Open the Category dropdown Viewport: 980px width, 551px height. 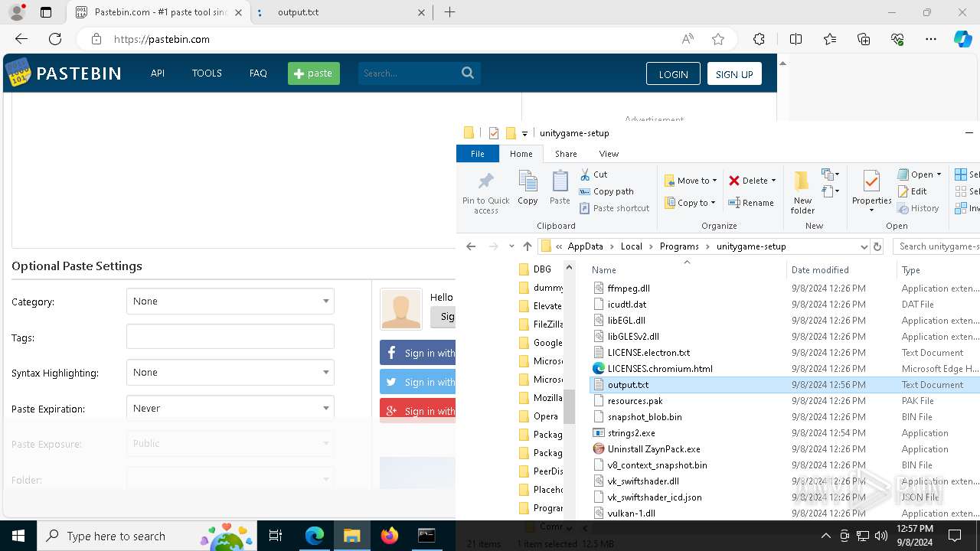click(230, 302)
